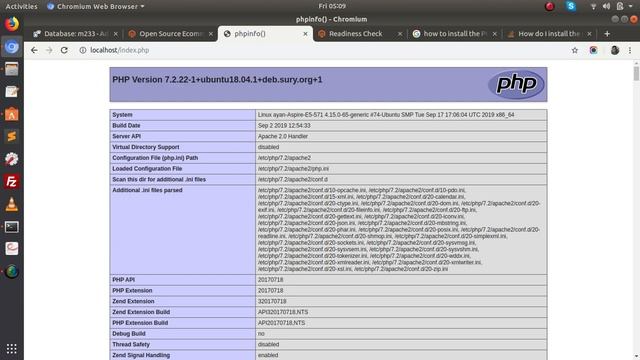This screenshot has width=640, height=360.
Task: Open the Chromium Web Browser app menu
Action: click(96, 6)
